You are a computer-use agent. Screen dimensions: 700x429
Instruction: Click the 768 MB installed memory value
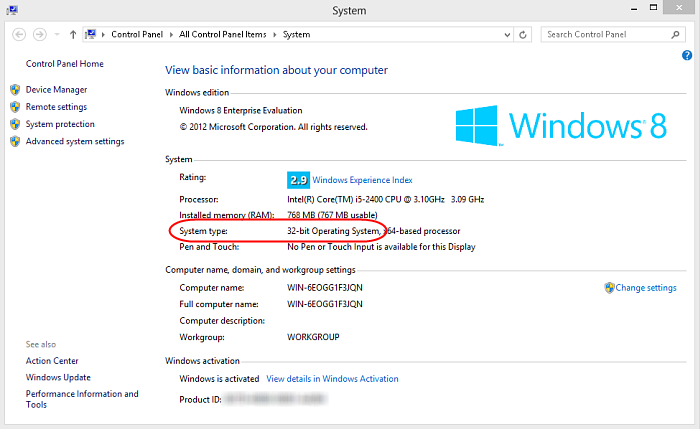pyautogui.click(x=332, y=215)
